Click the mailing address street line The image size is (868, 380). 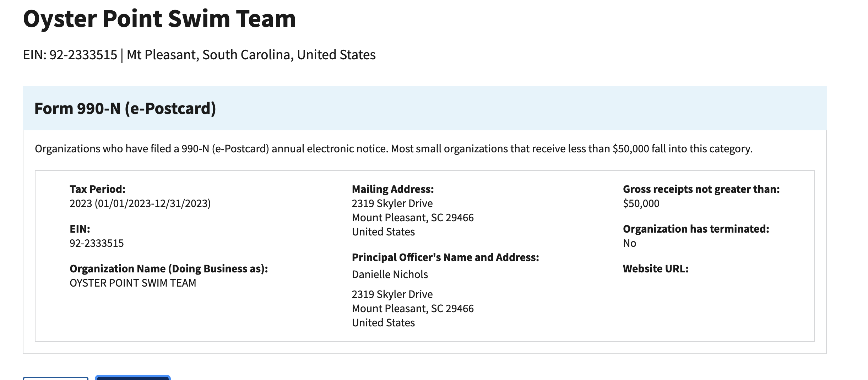tap(392, 203)
